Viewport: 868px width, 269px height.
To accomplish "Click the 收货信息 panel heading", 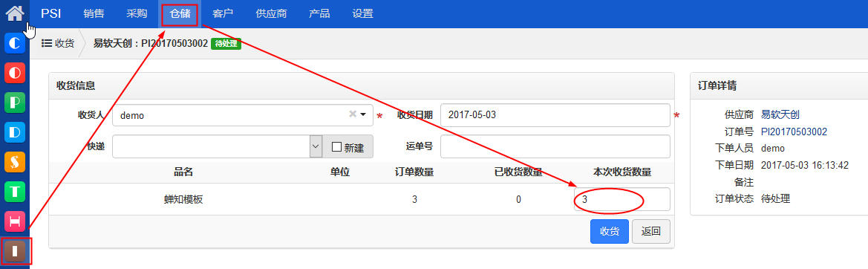I will 76,85.
